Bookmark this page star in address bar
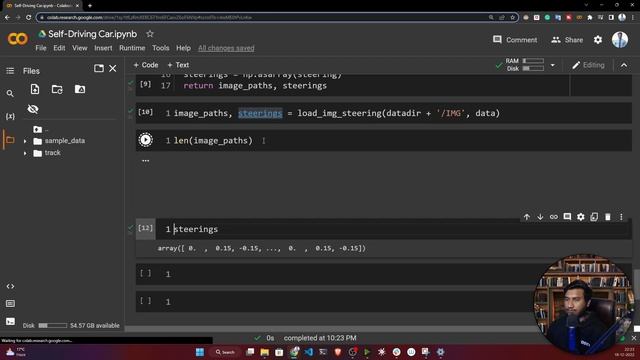This screenshot has width=640, height=360. pyautogui.click(x=513, y=17)
